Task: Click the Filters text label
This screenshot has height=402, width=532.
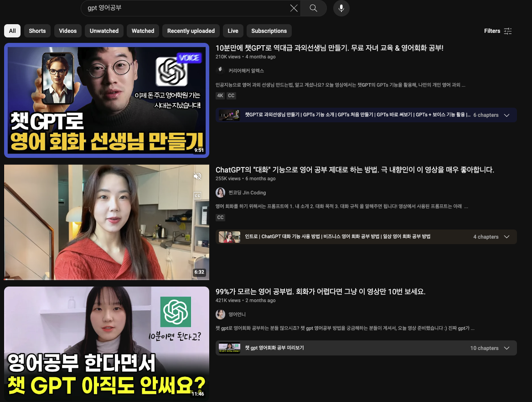Action: pos(492,31)
